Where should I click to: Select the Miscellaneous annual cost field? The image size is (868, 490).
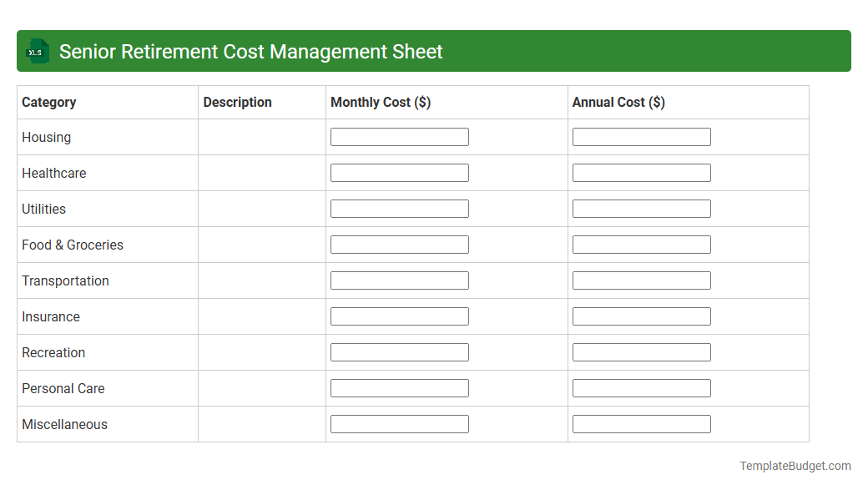pos(641,423)
